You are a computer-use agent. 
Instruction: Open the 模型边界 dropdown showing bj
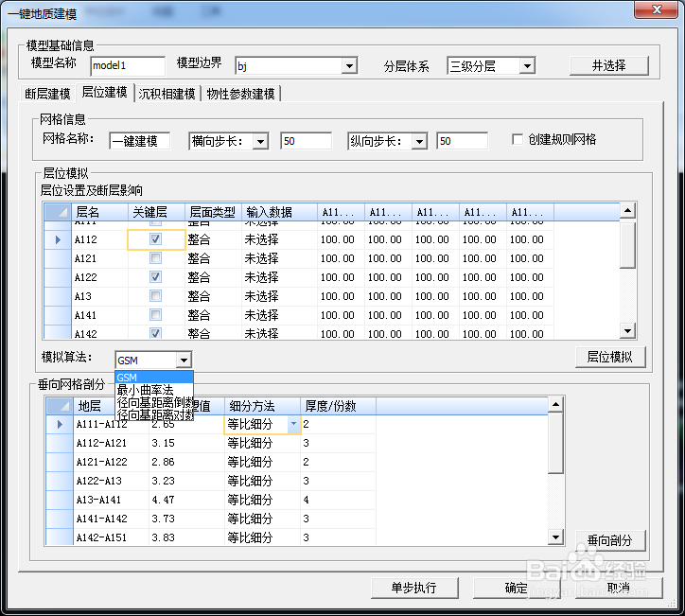click(348, 66)
